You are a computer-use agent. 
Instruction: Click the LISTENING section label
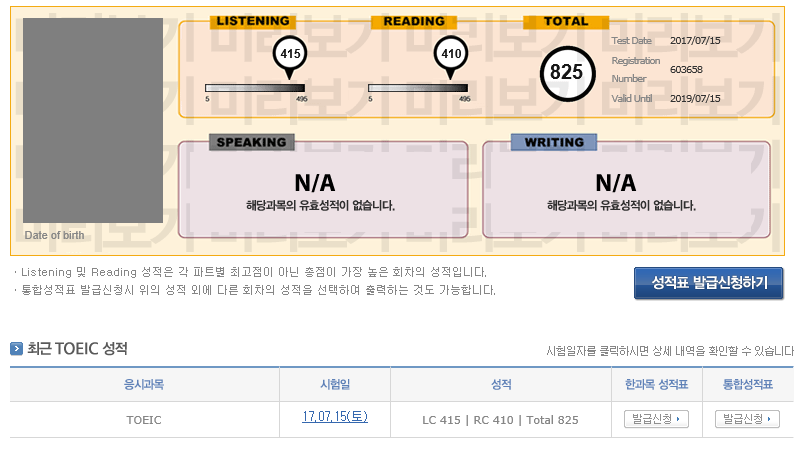pyautogui.click(x=253, y=21)
